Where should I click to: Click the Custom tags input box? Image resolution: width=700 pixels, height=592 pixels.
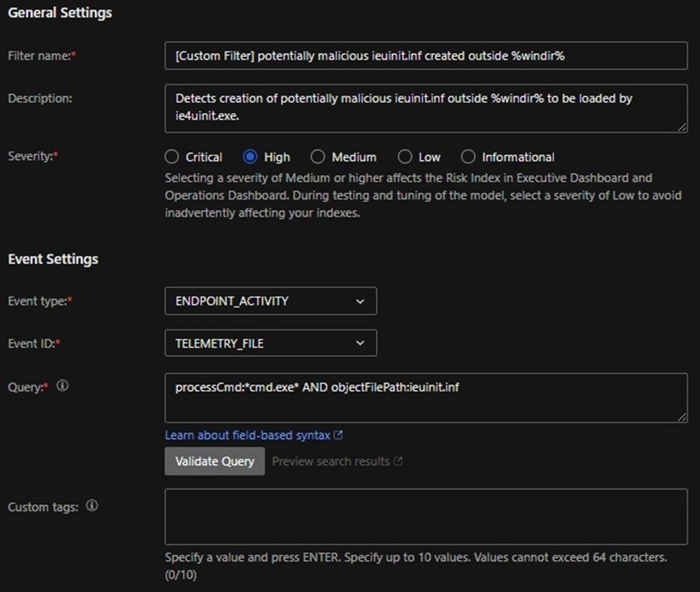425,517
